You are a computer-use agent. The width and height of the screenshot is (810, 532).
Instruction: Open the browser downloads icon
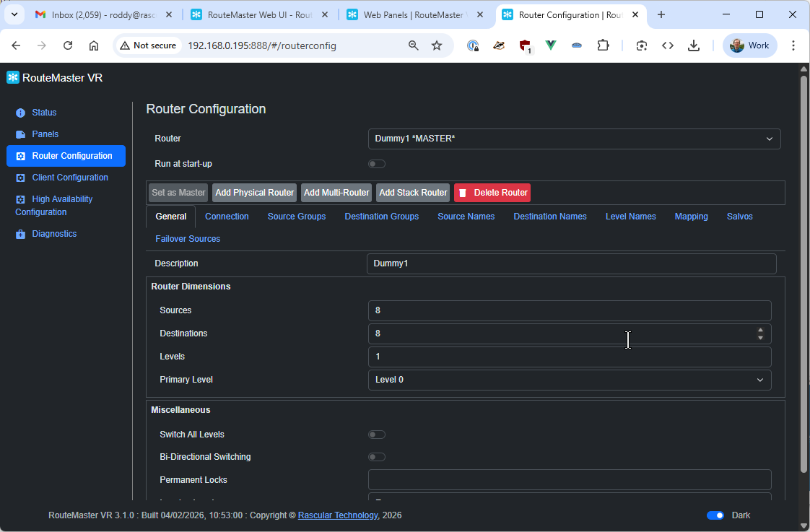click(694, 45)
